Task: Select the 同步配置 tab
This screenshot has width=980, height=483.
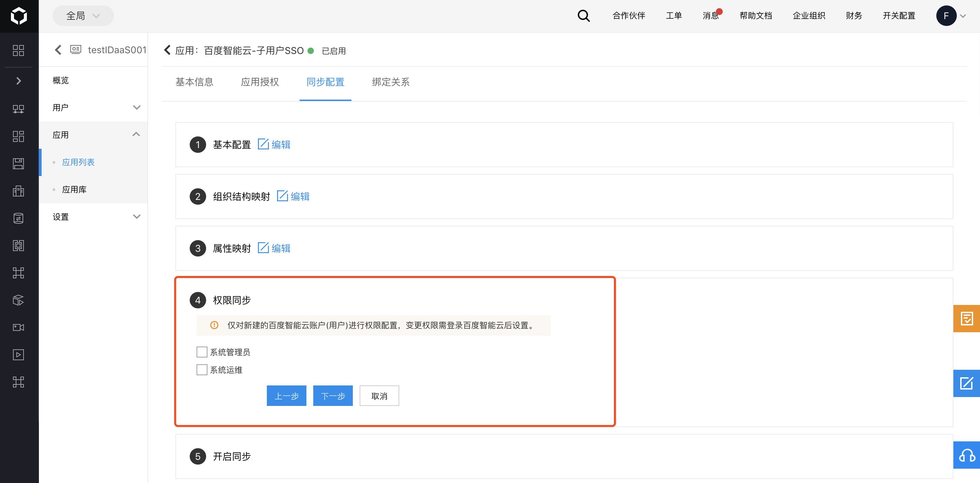Action: point(325,82)
